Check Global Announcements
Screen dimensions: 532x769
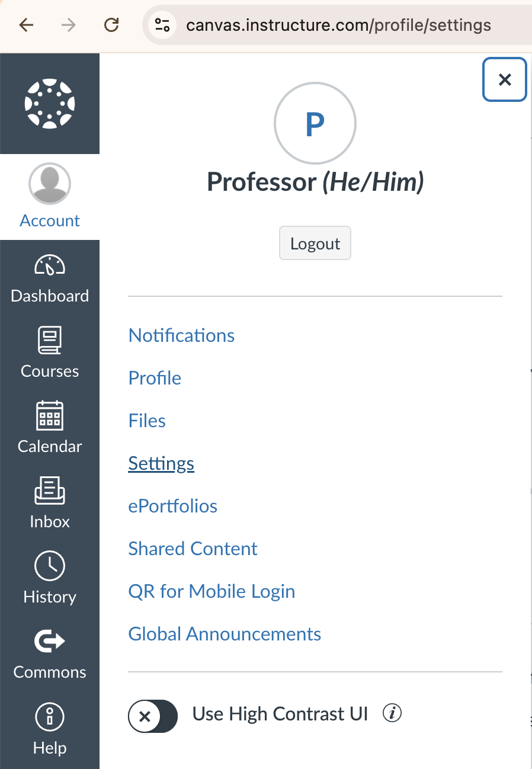pyautogui.click(x=225, y=633)
